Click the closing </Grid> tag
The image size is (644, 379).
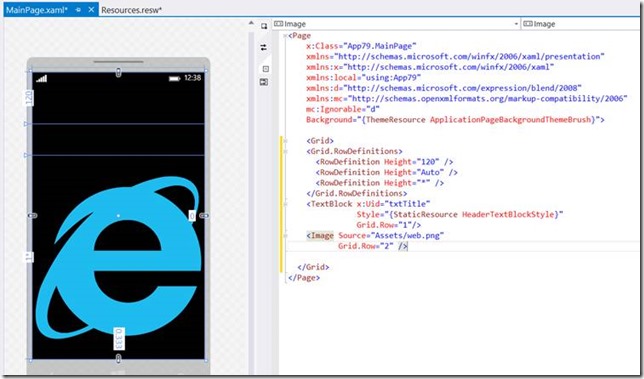313,267
